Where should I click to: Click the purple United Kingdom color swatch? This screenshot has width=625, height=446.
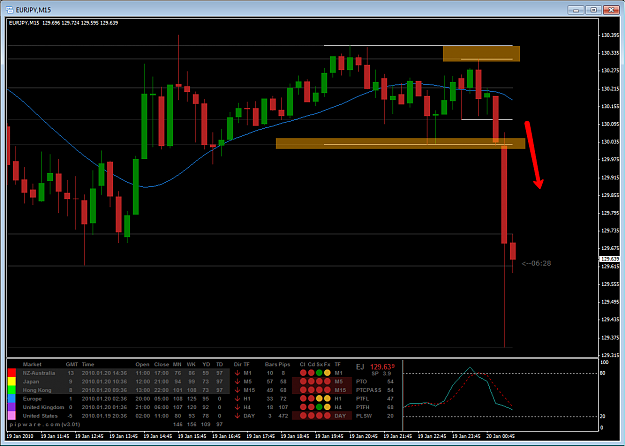point(12,407)
